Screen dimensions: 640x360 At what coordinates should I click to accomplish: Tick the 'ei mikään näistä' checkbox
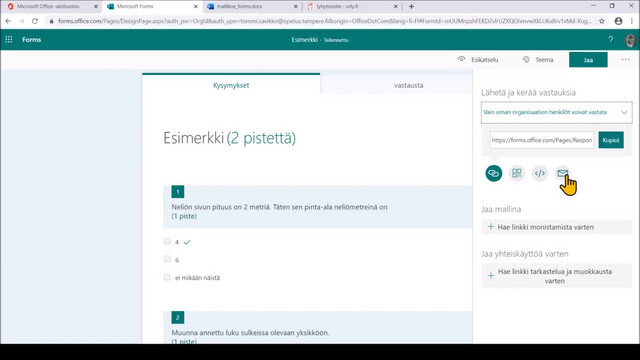(167, 277)
